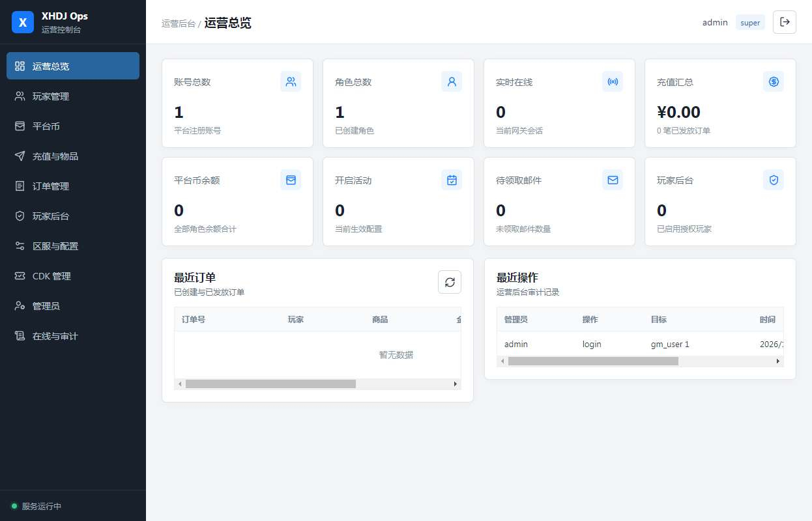Click the login cell in 最近操作
Image resolution: width=812 pixels, height=521 pixels.
click(x=592, y=344)
